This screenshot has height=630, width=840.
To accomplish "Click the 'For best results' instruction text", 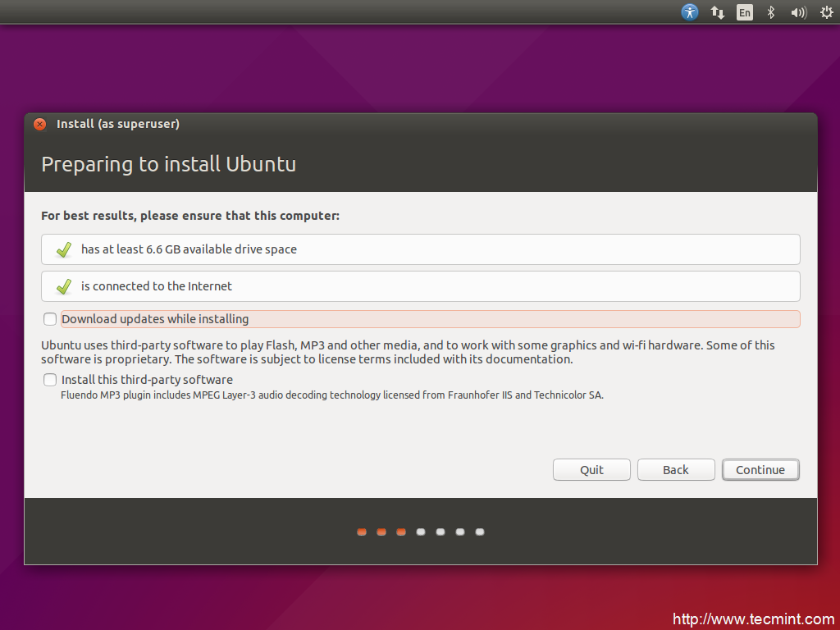I will 190,216.
